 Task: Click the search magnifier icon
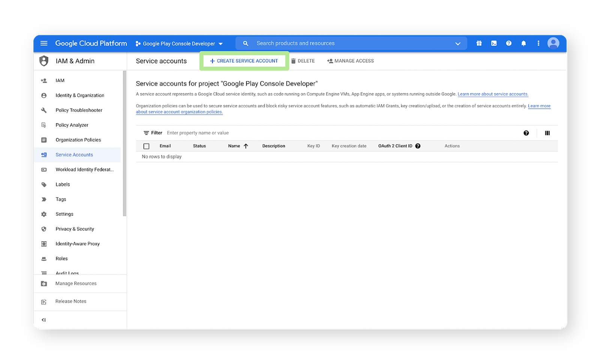point(246,43)
